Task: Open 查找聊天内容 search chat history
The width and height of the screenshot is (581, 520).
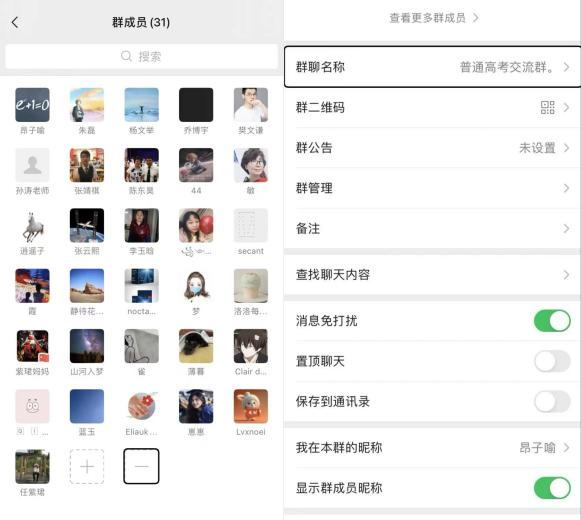Action: [432, 275]
